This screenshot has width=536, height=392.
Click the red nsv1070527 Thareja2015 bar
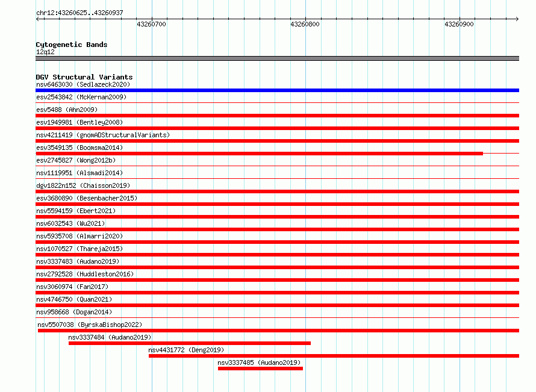pos(277,255)
